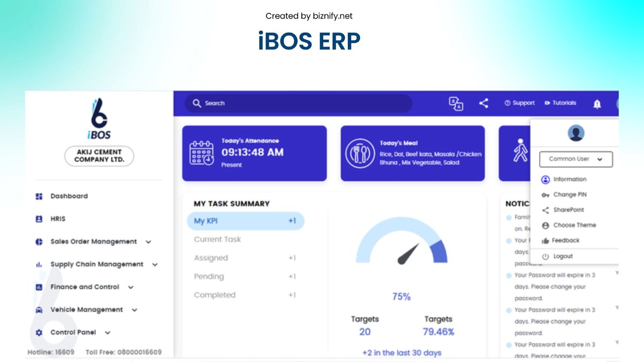Click the share icon in top bar
644x362 pixels.
(484, 103)
